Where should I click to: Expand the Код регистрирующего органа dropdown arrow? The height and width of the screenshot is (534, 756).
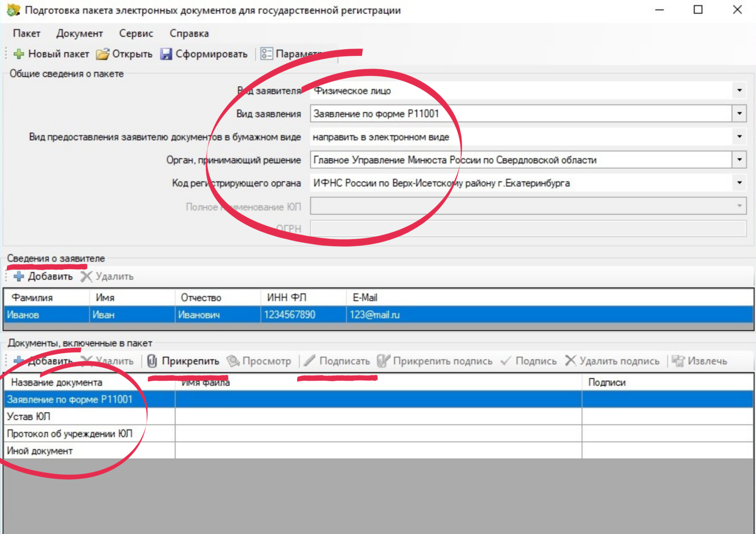(739, 183)
